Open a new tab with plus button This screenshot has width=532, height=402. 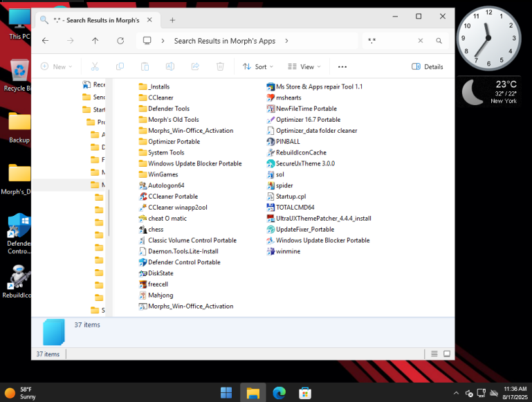pyautogui.click(x=172, y=20)
